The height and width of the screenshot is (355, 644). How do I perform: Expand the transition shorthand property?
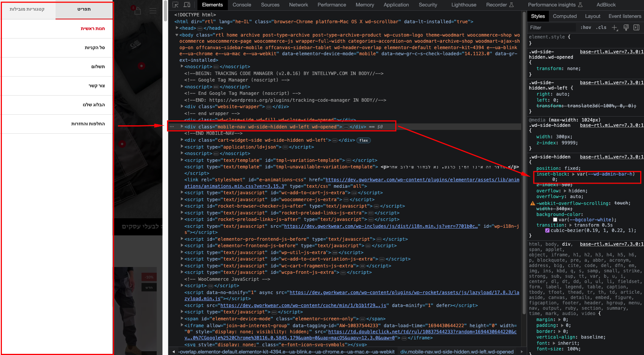(571, 225)
